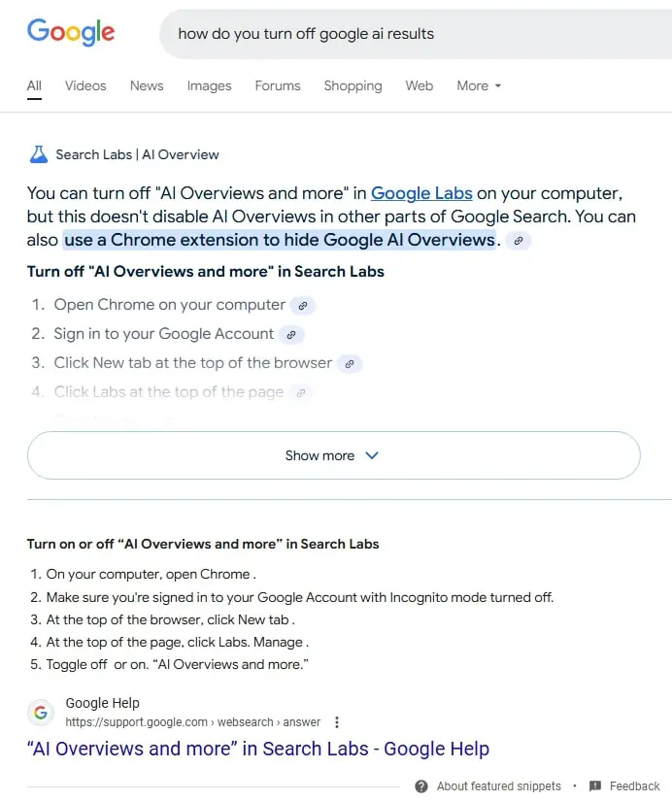Open three-dot menu next to Google Help URL
The width and height of the screenshot is (672, 801).
point(336,721)
